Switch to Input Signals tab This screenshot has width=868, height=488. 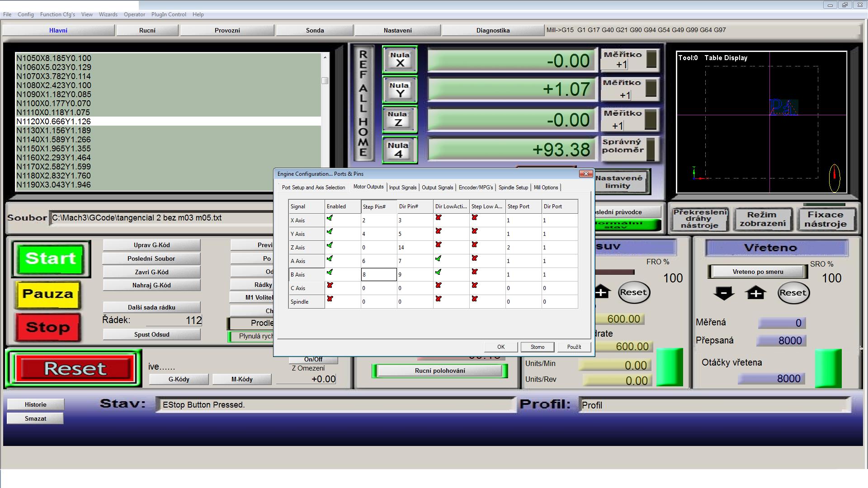click(402, 188)
